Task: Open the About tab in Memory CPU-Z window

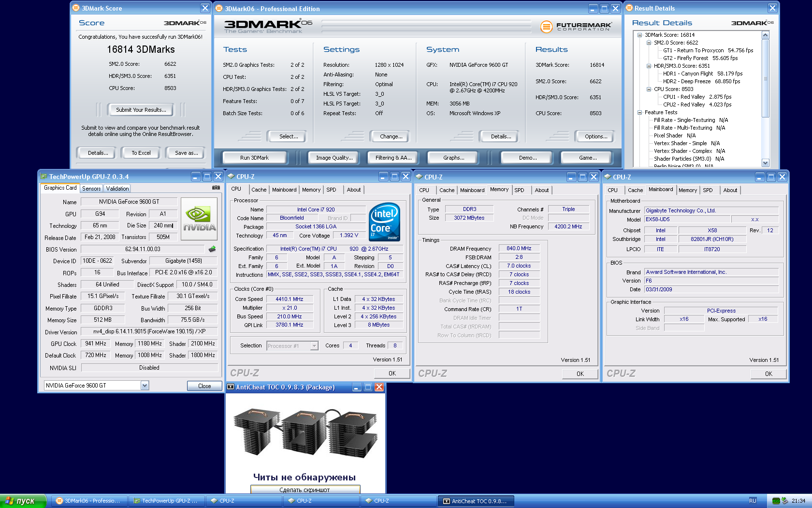Action: 542,190
